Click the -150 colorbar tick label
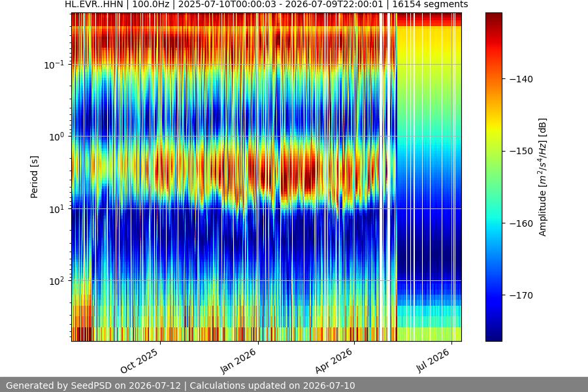This screenshot has width=588, height=392. [x=521, y=151]
